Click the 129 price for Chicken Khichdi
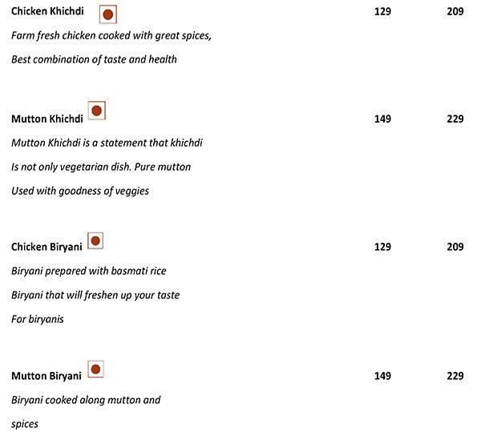This screenshot has height=448, width=481. coord(382,13)
